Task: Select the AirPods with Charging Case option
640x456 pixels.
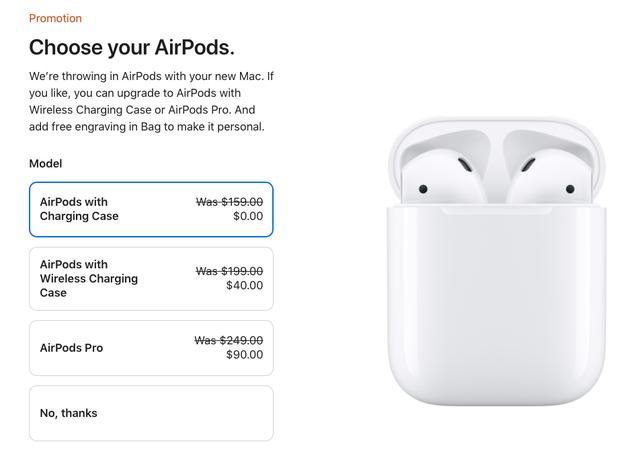Action: pos(151,209)
